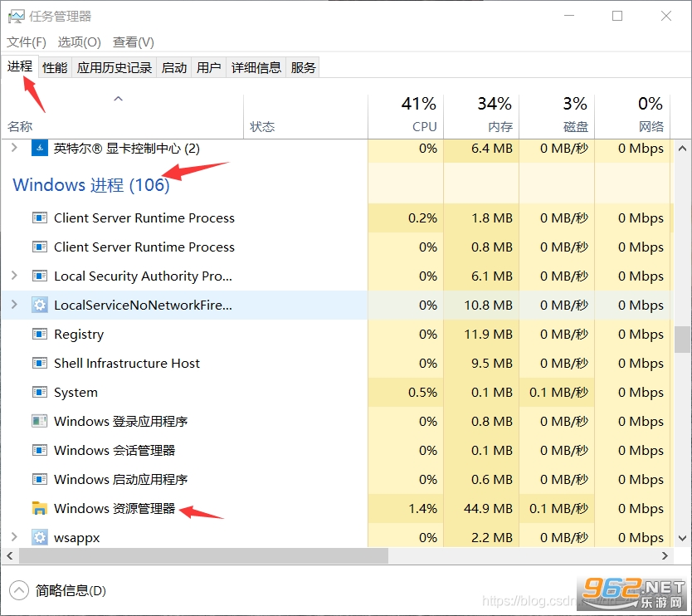The width and height of the screenshot is (692, 616).
Task: Expand the LocalServiceNoNetworkFirewall row
Action: 14,305
